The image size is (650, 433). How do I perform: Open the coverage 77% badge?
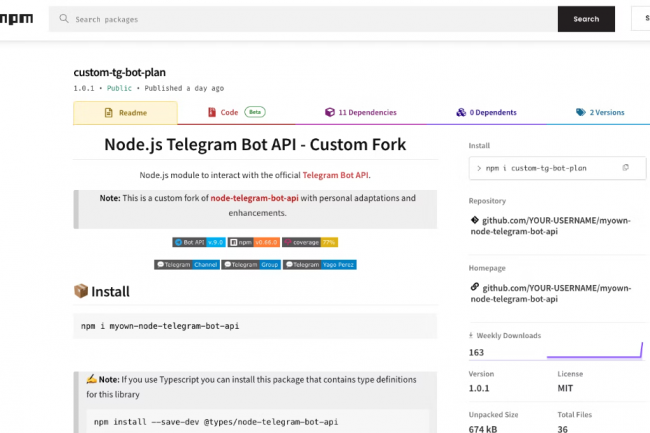point(309,242)
